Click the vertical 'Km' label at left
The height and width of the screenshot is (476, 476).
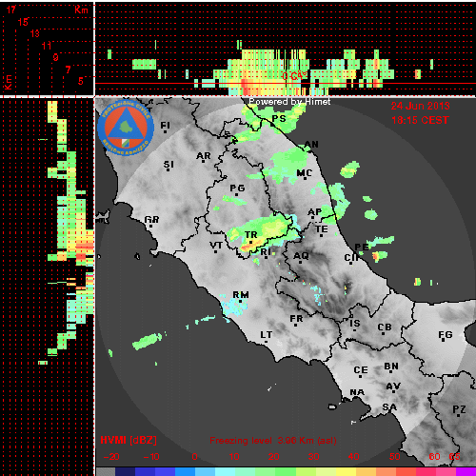(8, 82)
